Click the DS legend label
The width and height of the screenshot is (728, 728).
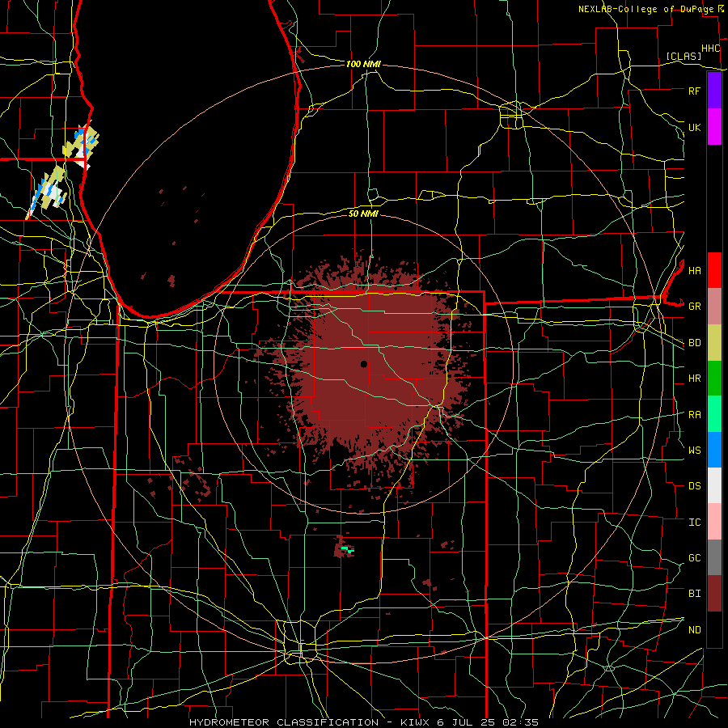point(694,485)
